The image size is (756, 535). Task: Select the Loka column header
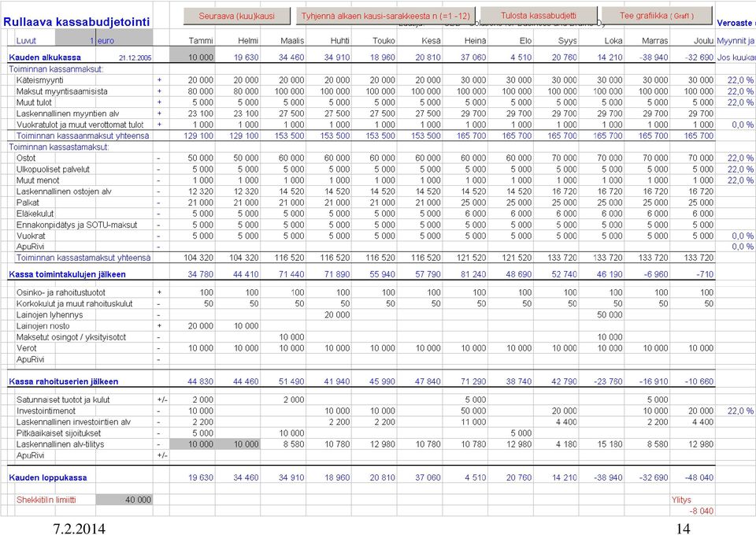click(x=613, y=40)
